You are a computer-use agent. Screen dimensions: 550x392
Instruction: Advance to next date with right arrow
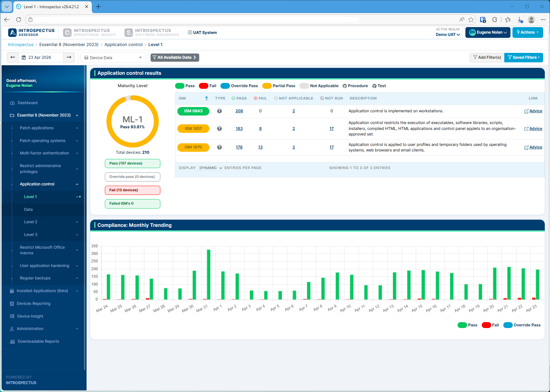[69, 57]
